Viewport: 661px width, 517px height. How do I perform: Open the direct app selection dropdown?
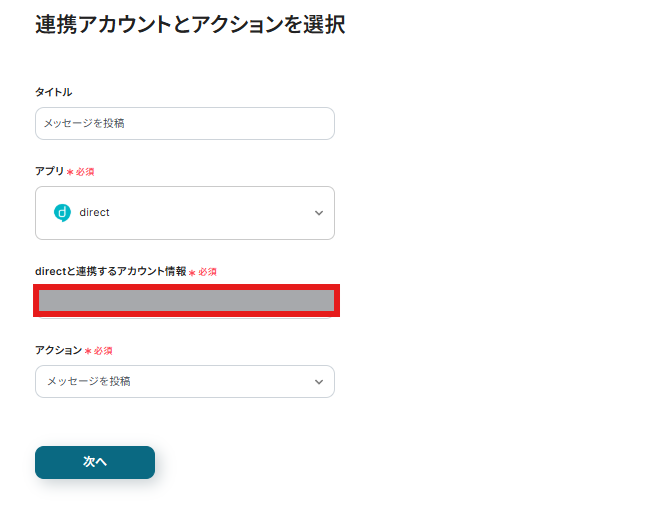click(x=185, y=213)
